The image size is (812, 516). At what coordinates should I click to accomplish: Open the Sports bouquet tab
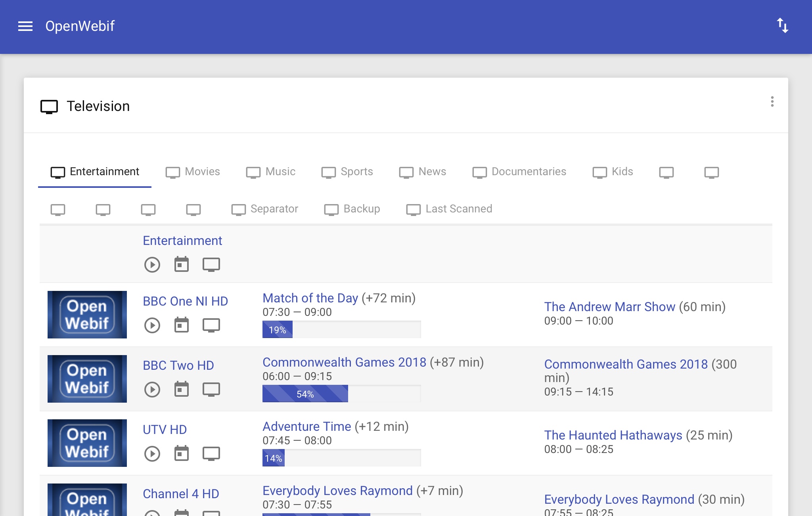tap(347, 172)
